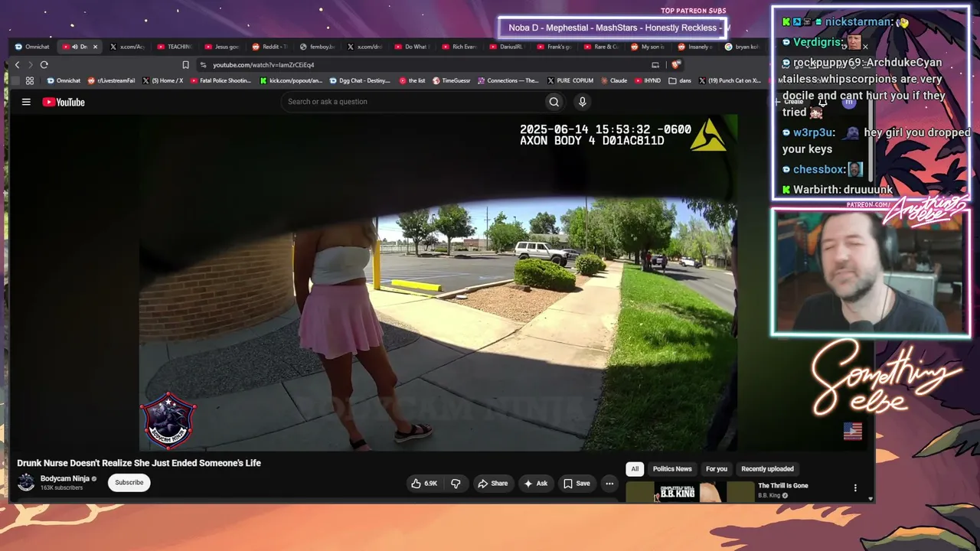
Task: Open the kick.com/popout bookmark
Action: coord(292,80)
